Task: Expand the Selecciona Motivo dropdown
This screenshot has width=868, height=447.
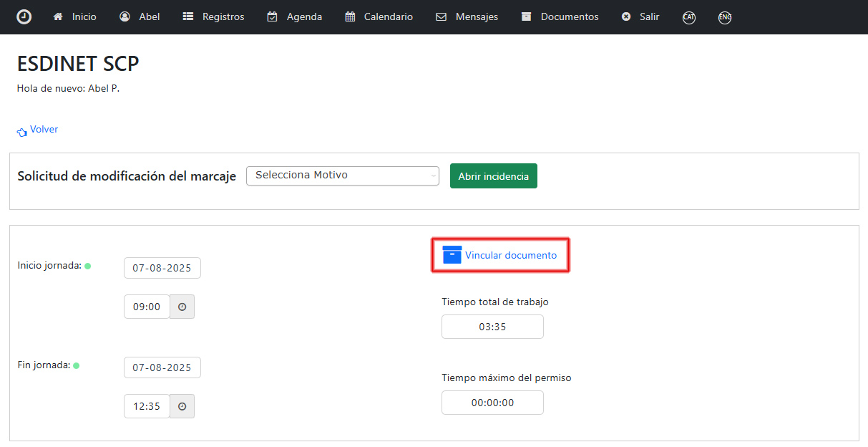Action: 343,176
